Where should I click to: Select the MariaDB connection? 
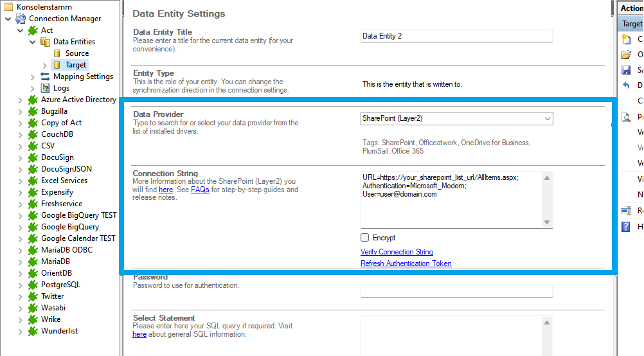point(55,262)
